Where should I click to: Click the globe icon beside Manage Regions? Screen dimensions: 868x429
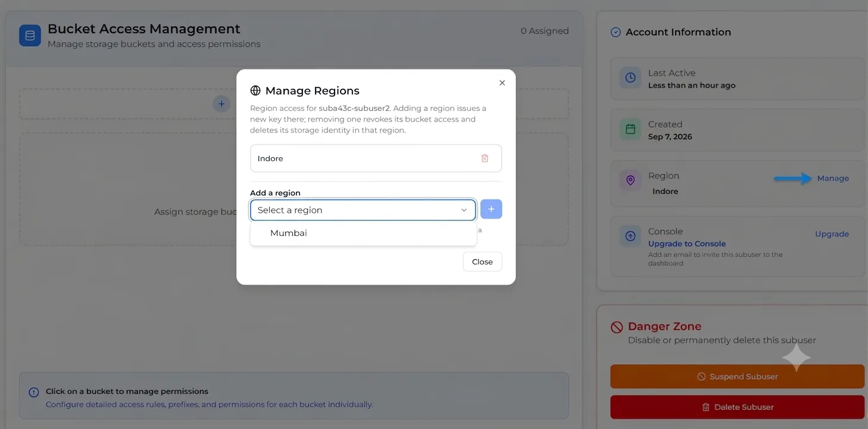pyautogui.click(x=255, y=91)
